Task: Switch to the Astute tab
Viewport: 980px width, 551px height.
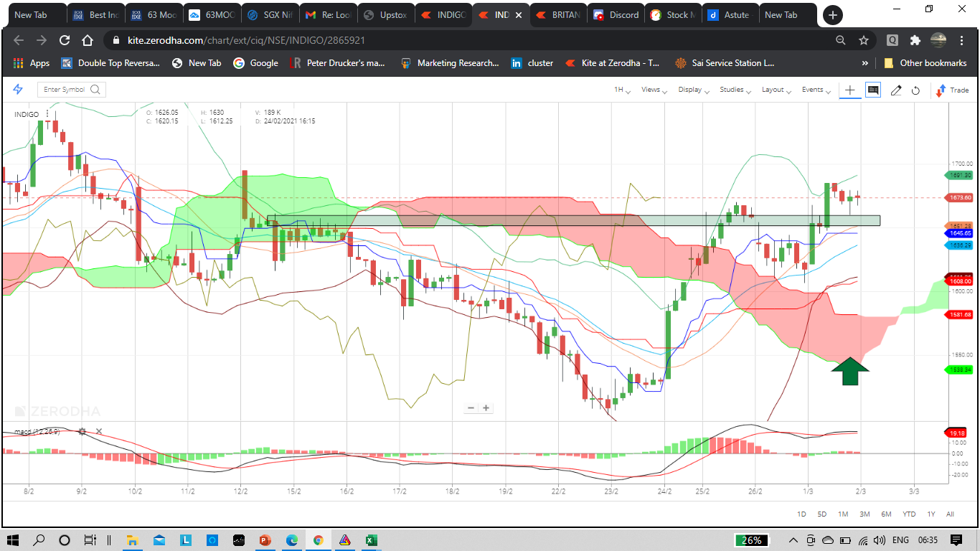Action: pyautogui.click(x=730, y=14)
